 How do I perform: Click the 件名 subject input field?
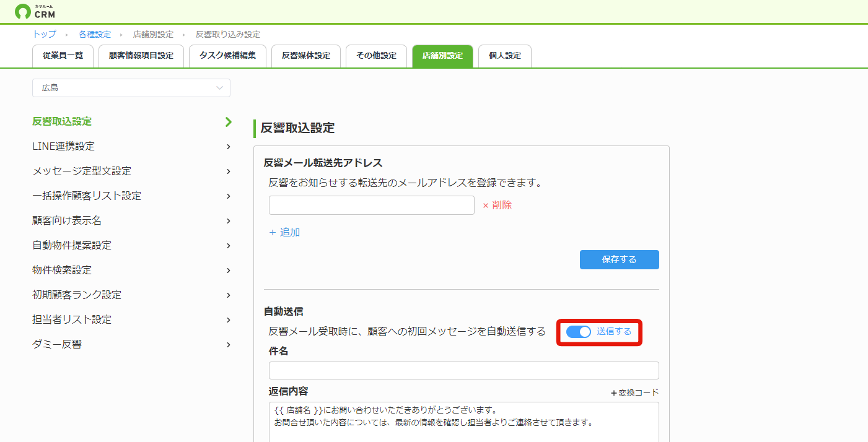(464, 371)
